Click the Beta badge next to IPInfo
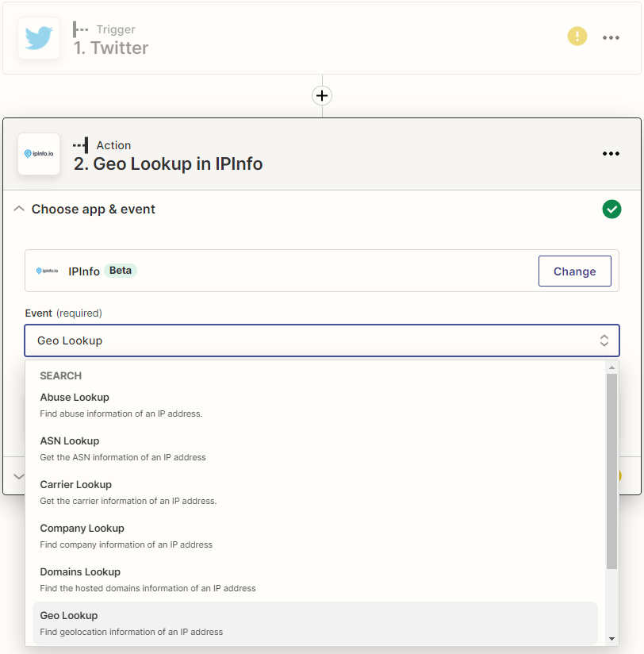The width and height of the screenshot is (644, 654). [120, 271]
